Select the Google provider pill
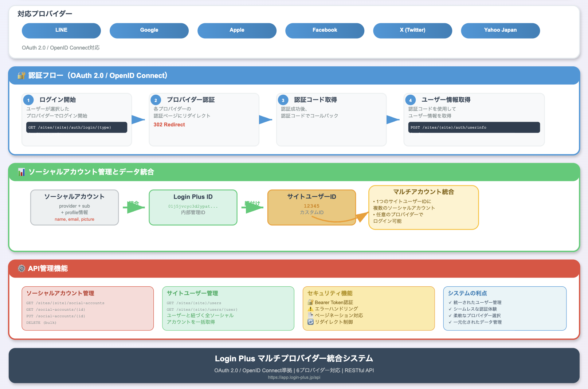The height and width of the screenshot is (389, 588). point(149,31)
